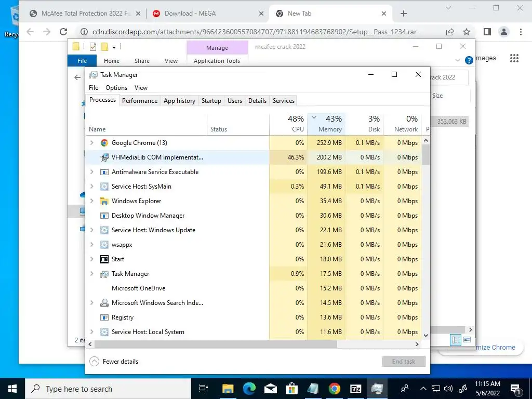Open Microsoft Edge from the taskbar
532x399 pixels.
click(x=249, y=389)
